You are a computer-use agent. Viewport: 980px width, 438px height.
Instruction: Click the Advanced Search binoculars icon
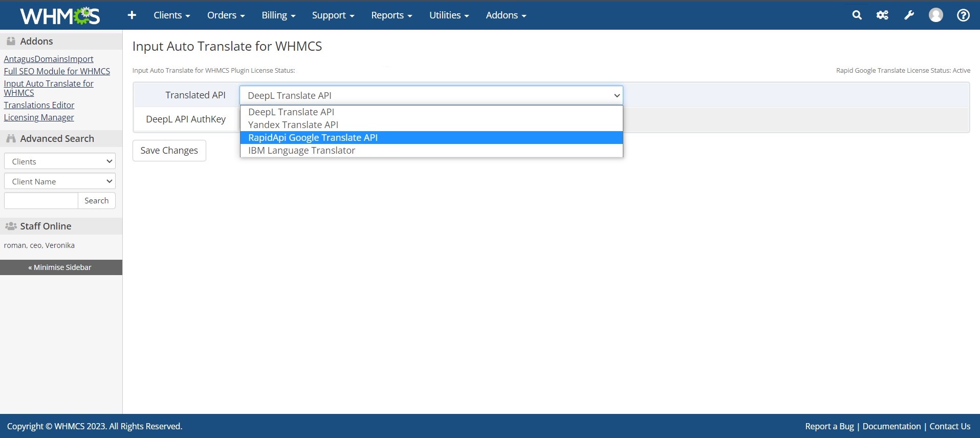point(11,138)
